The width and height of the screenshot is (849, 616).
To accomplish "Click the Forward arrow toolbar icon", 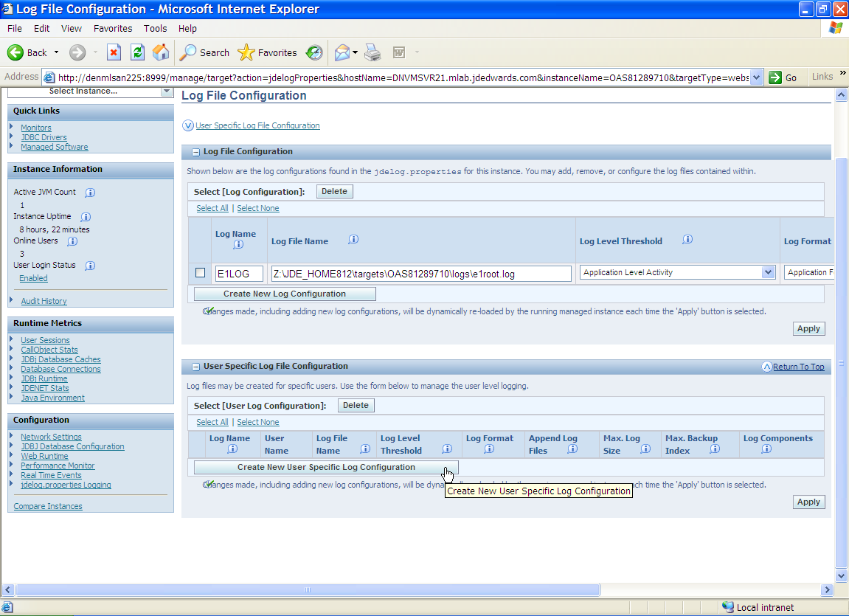I will (x=77, y=52).
